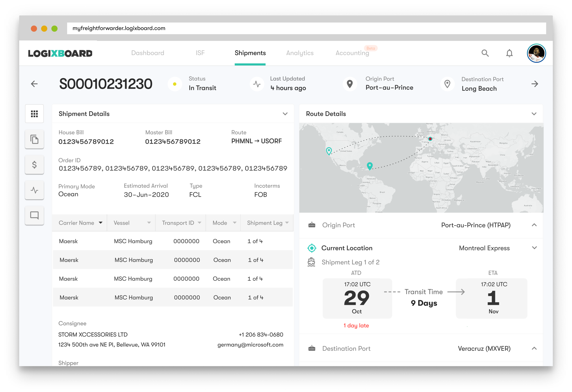Open the Accounting beta tab
The height and width of the screenshot is (392, 572).
coord(352,53)
